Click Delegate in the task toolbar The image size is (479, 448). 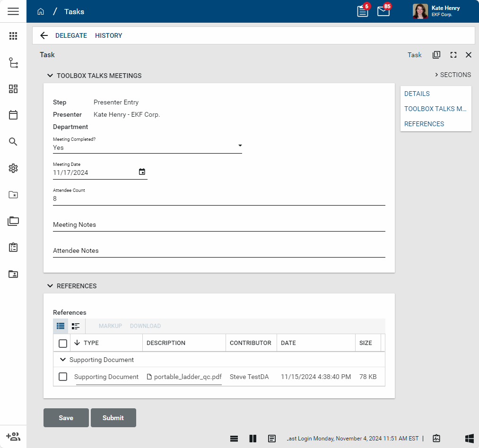point(71,35)
